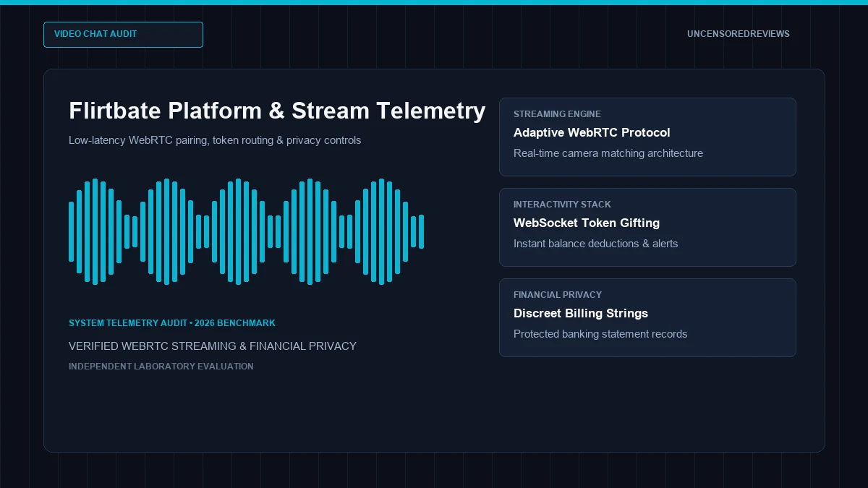Click the "STREAMING ENGINE" card label
This screenshot has width=868, height=488.
[x=557, y=114]
